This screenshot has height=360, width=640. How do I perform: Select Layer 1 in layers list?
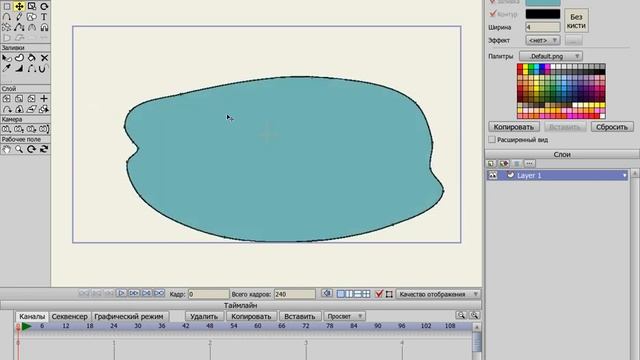tap(558, 176)
